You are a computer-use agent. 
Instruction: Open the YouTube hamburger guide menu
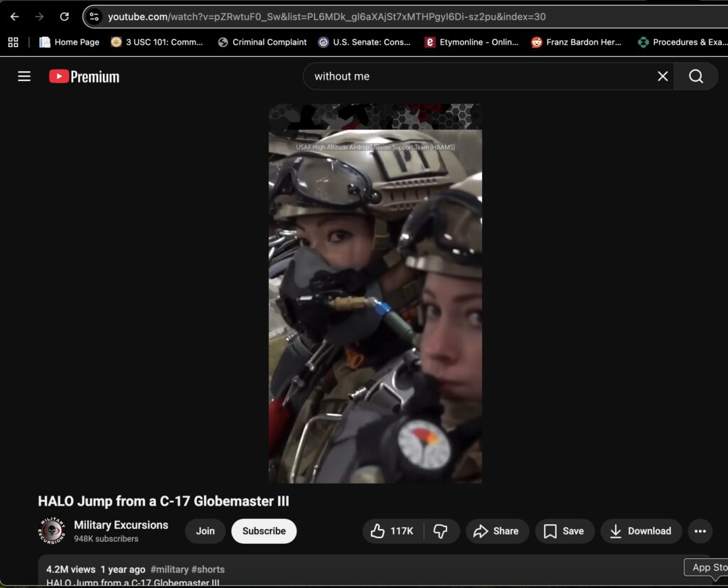pos(24,76)
